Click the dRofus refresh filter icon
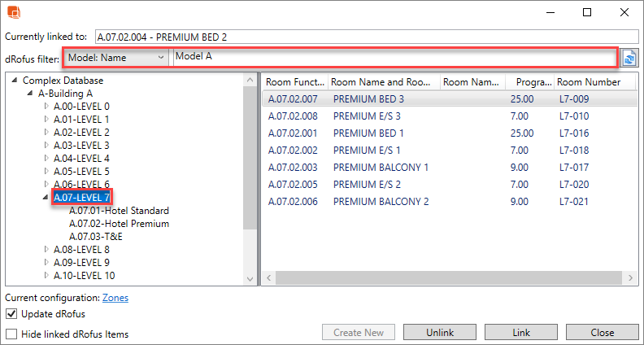 (629, 58)
